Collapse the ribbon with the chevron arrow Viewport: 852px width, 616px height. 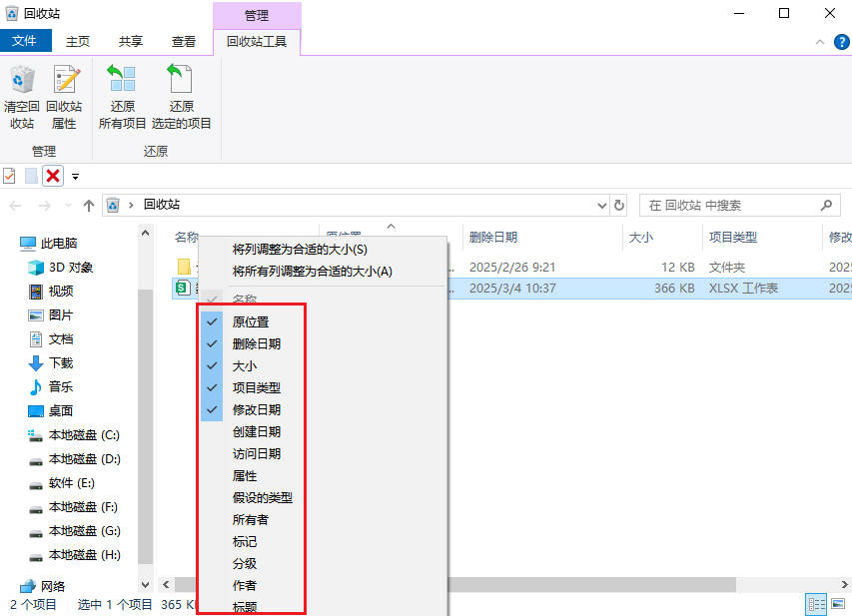click(x=820, y=42)
